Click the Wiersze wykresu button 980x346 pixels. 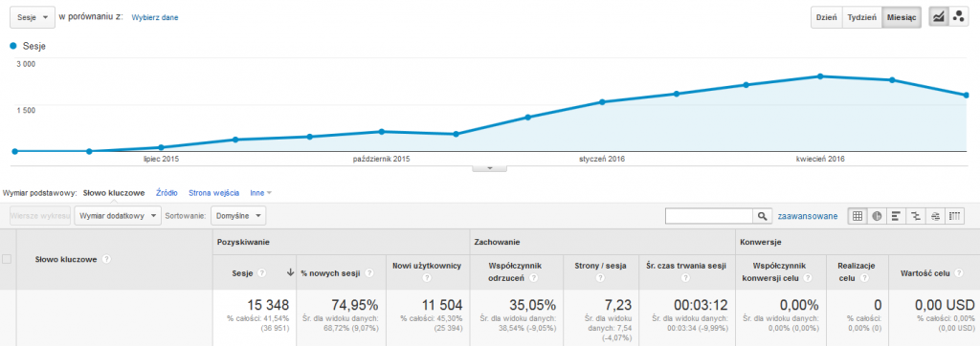(39, 216)
